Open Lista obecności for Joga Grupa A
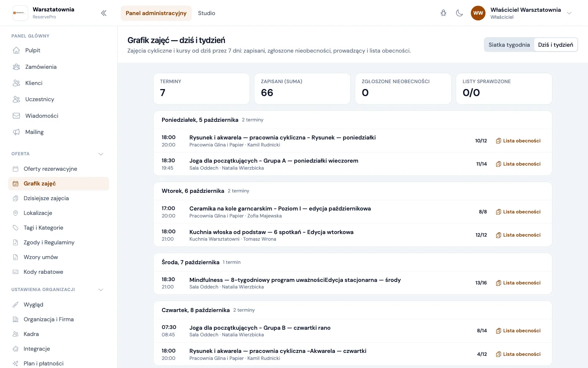Screen dimensions: 588x368 (518, 164)
